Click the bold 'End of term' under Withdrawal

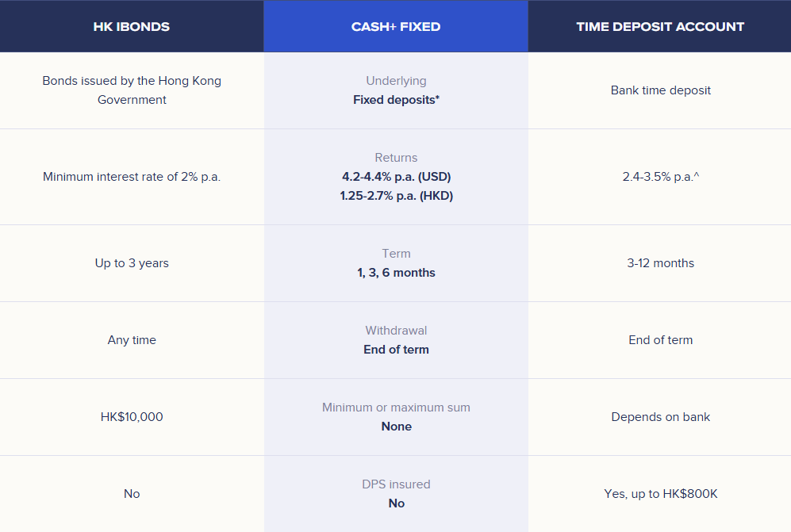point(396,350)
